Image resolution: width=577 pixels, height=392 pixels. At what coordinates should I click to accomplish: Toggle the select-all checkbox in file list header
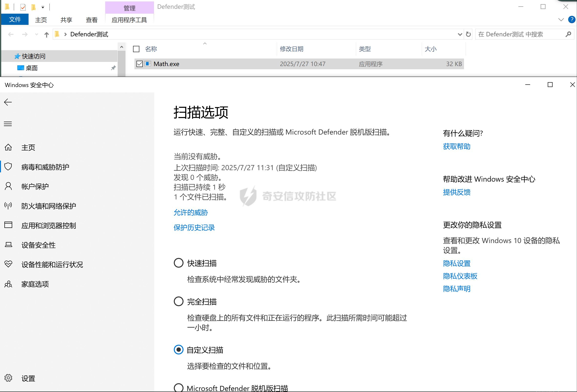(136, 49)
